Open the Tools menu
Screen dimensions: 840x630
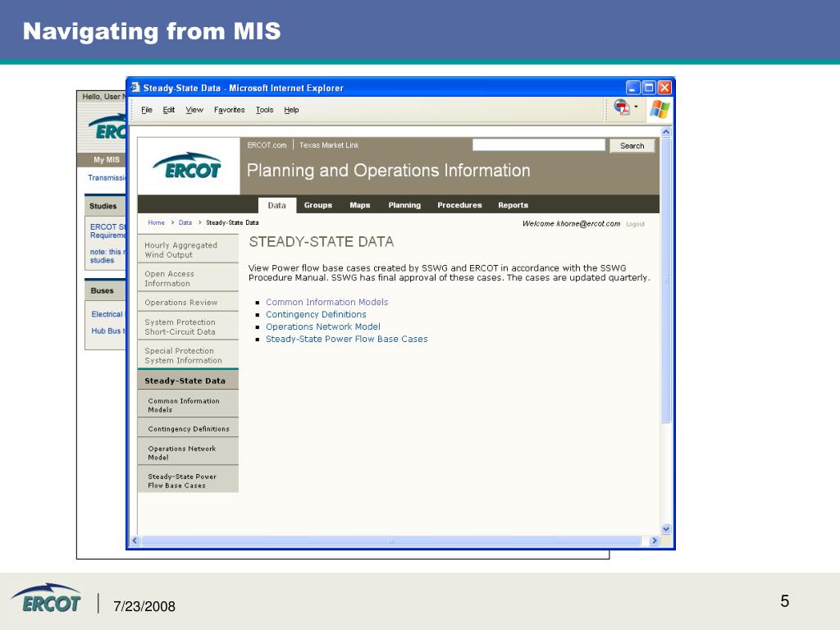(x=265, y=110)
